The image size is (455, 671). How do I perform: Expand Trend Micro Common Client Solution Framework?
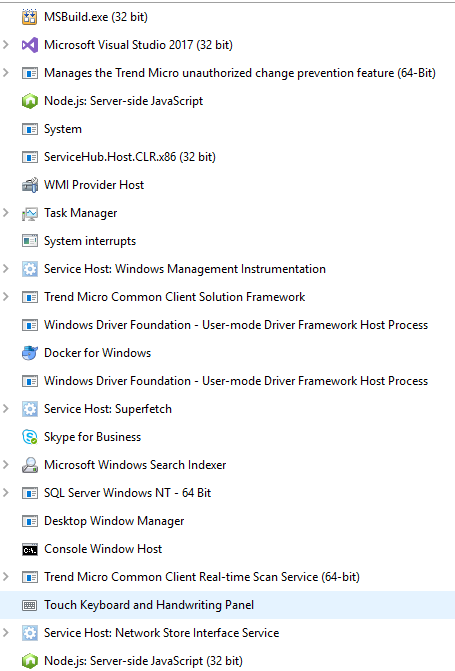[x=6, y=297]
